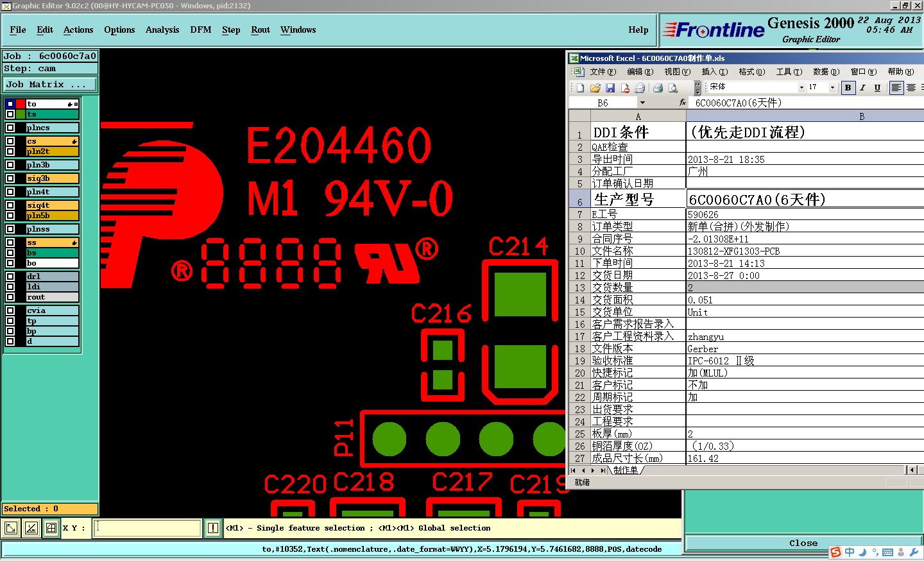Toggle visibility checkbox for layer sig3b
The image size is (924, 562).
[x=10, y=178]
